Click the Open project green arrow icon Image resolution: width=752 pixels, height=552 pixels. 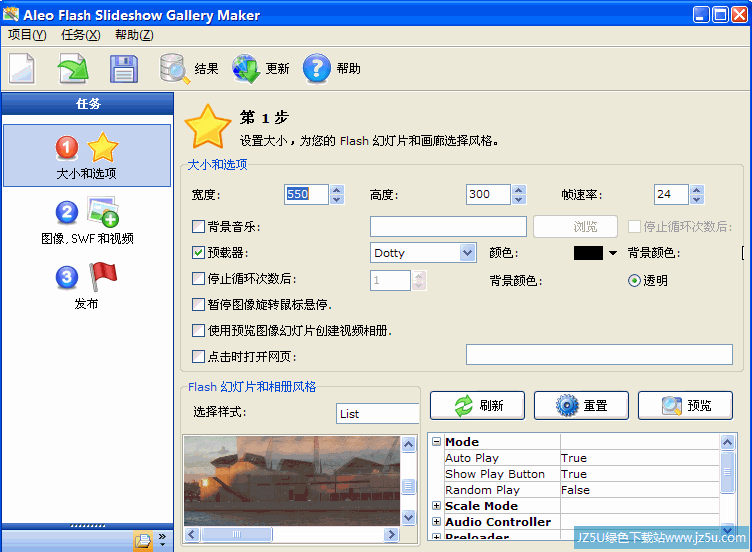pyautogui.click(x=73, y=68)
